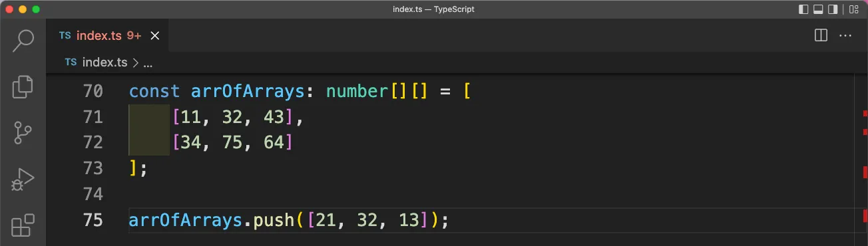
Task: Click line number 75 in the gutter
Action: pyautogui.click(x=93, y=219)
